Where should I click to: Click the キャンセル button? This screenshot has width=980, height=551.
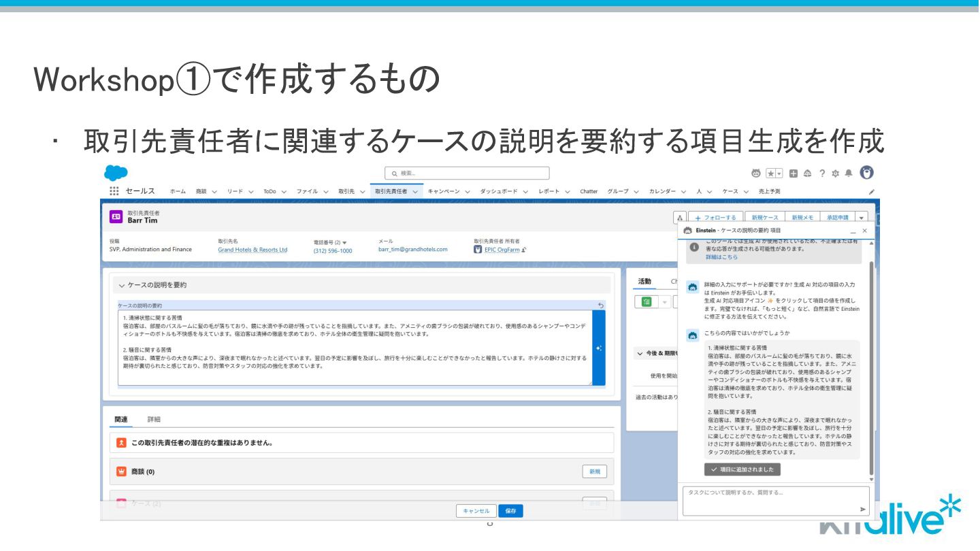click(476, 511)
